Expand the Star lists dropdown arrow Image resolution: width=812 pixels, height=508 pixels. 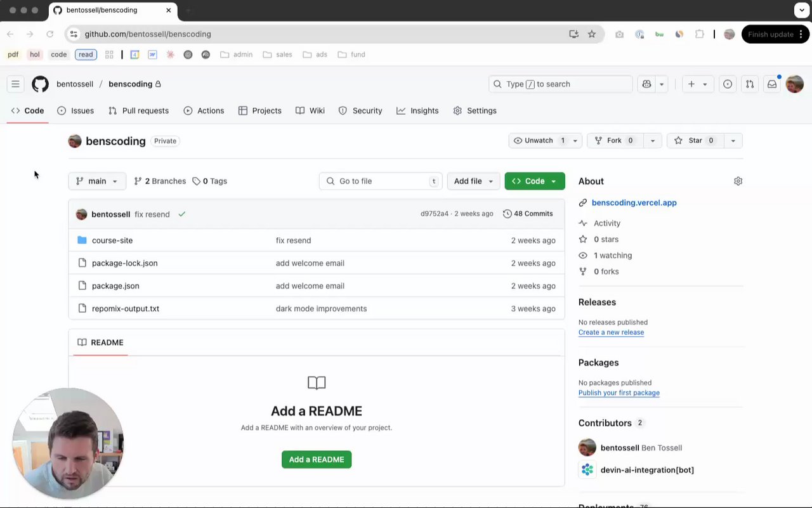tap(733, 140)
